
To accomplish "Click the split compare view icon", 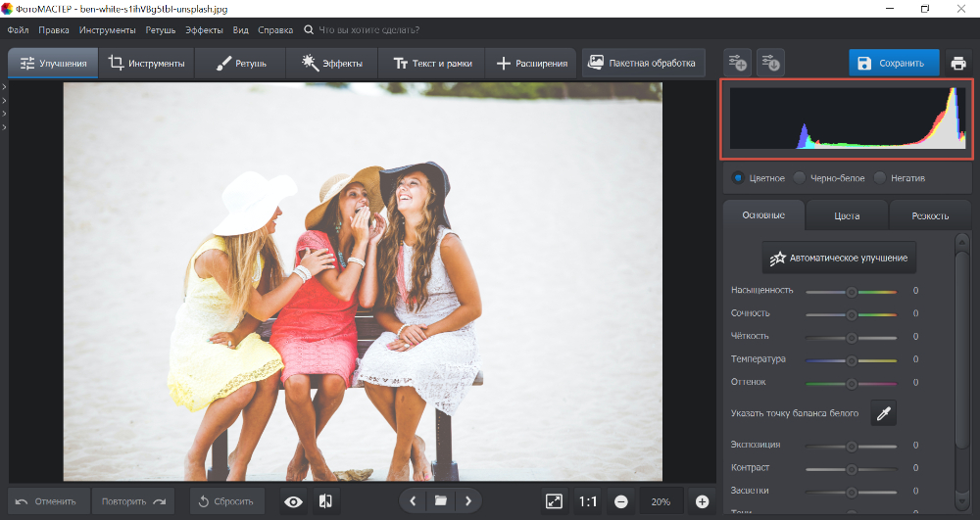I will [325, 501].
